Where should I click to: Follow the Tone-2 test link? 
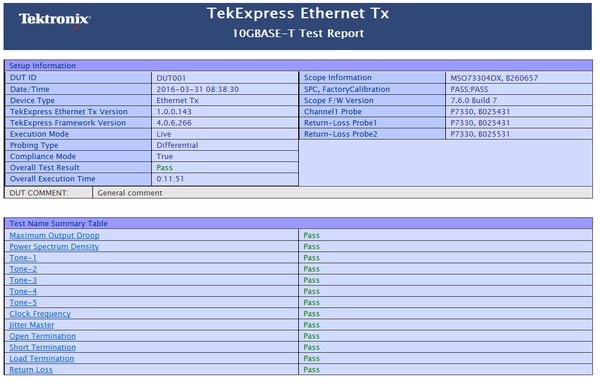pos(23,269)
